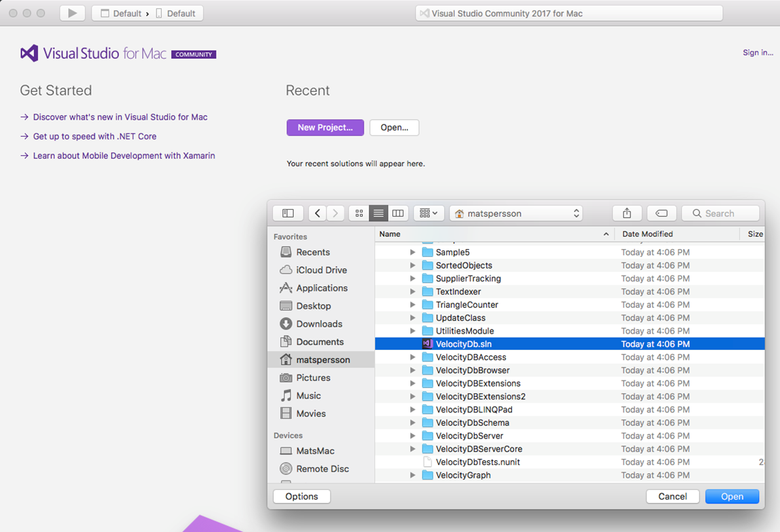
Task: Click the Pictures camera icon in sidebar
Action: [286, 378]
